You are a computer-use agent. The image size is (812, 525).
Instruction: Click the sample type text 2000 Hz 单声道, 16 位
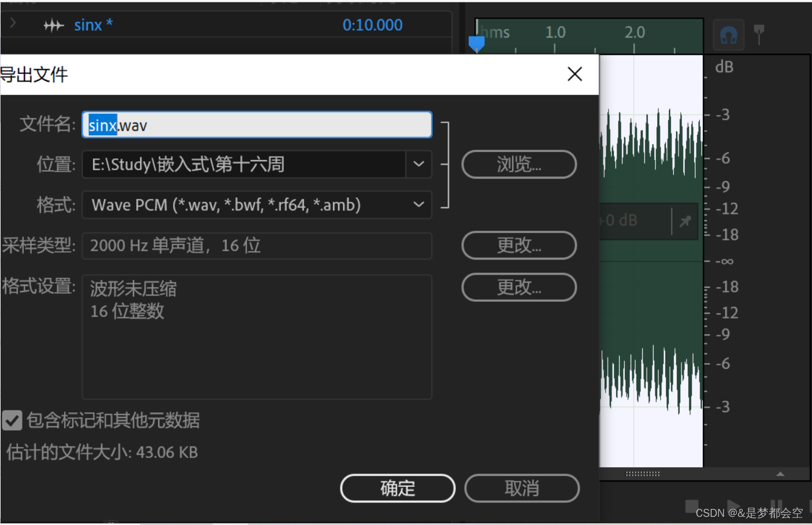[175, 246]
